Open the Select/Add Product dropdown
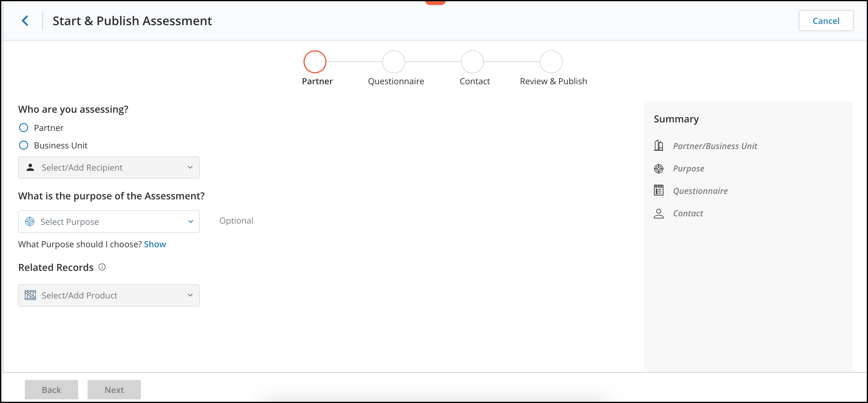Screen dimensions: 868x403 [109, 295]
